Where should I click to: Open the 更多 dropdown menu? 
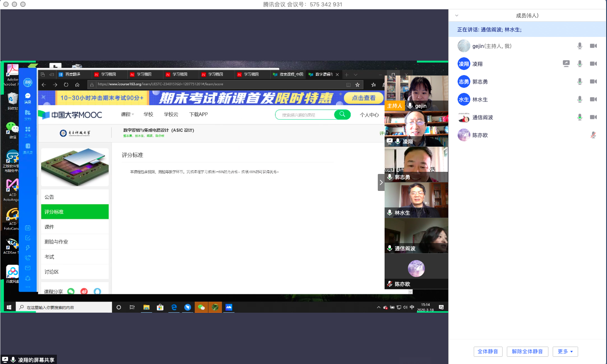565,351
